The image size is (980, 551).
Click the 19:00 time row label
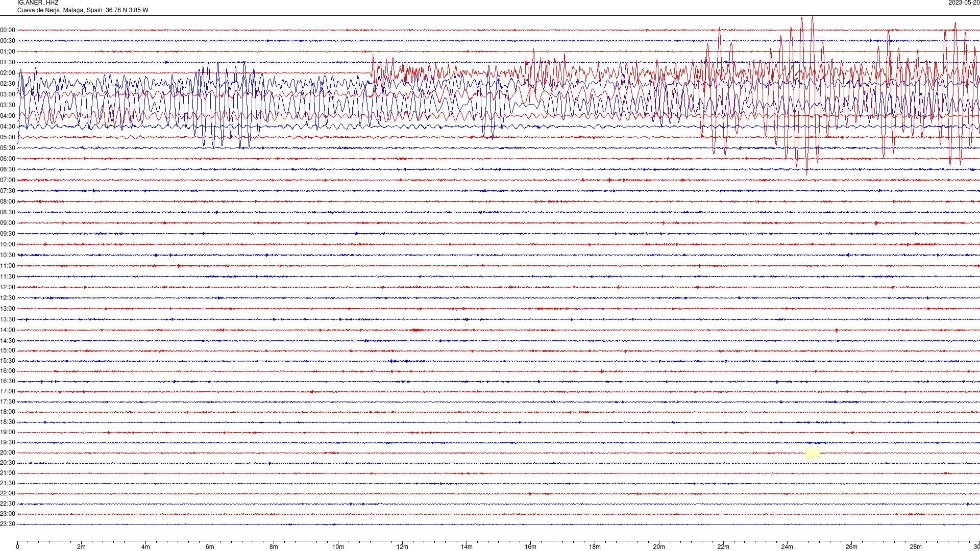click(x=8, y=432)
